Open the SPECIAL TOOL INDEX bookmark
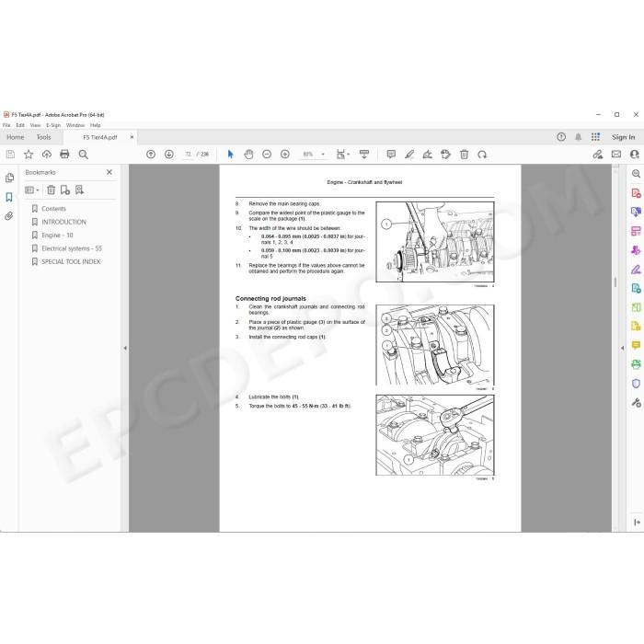This screenshot has height=644, width=644. pyautogui.click(x=71, y=261)
